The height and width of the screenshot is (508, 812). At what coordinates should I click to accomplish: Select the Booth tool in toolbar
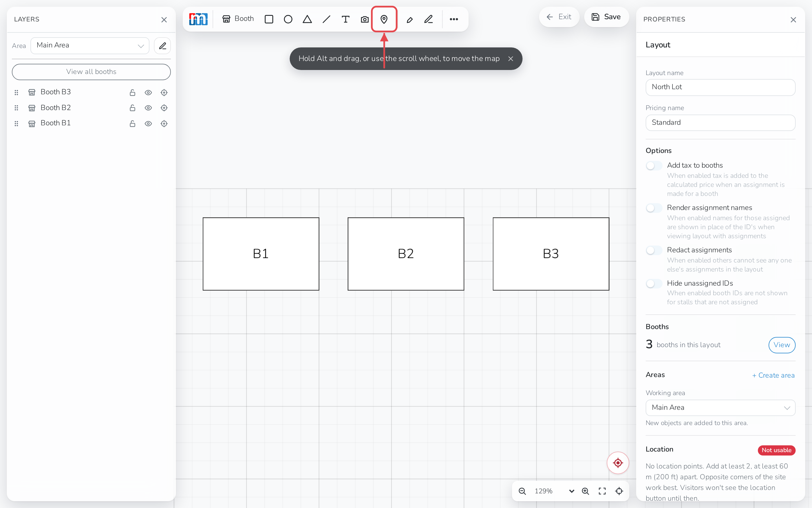click(x=238, y=19)
